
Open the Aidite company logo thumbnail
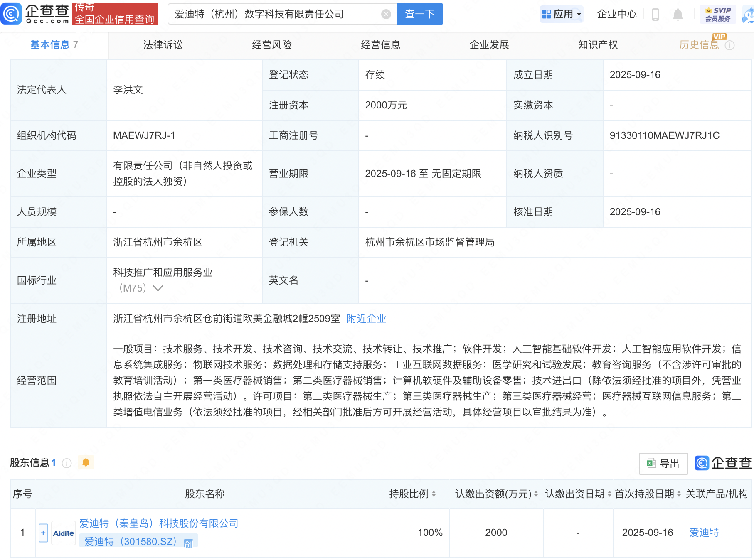tap(64, 533)
